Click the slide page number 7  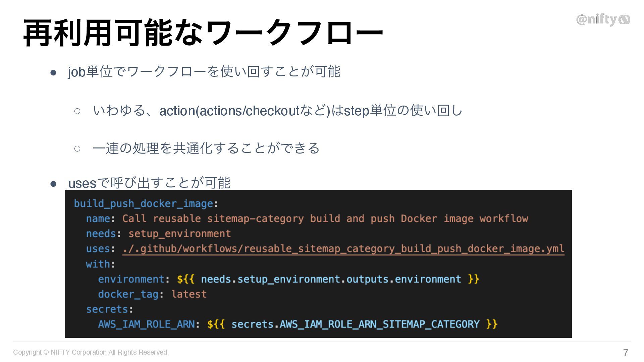(x=626, y=353)
